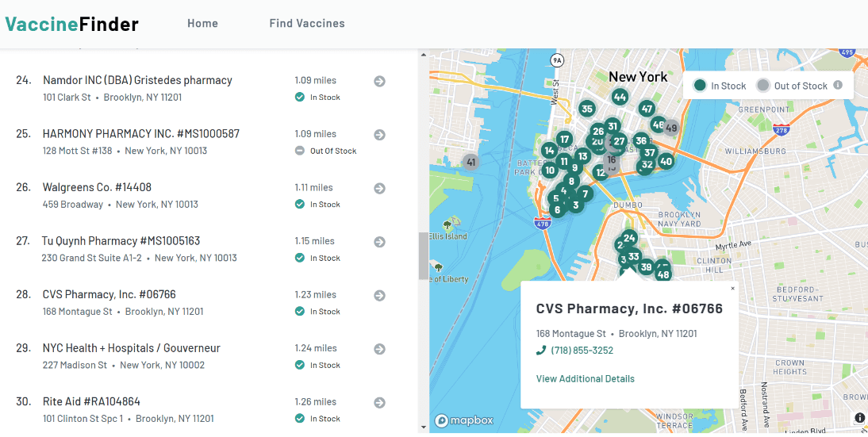This screenshot has height=437, width=868.
Task: Select map marker 17
Action: pos(564,140)
